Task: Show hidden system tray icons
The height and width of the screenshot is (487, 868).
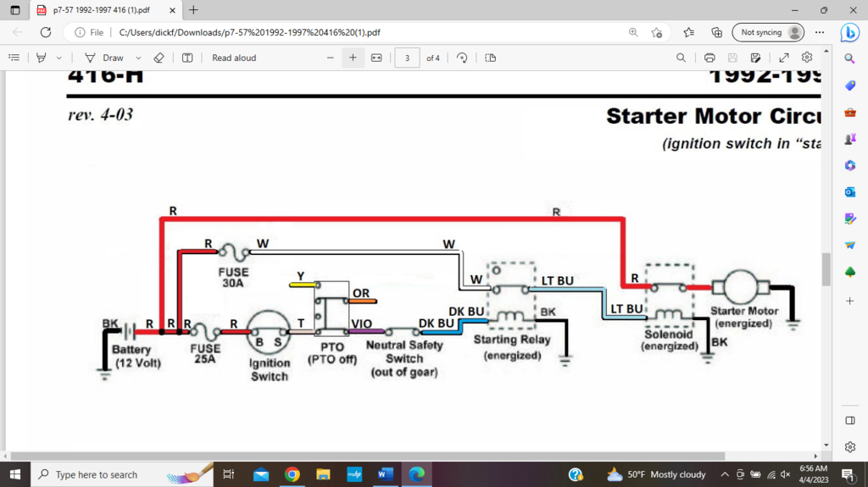Action: [x=725, y=474]
